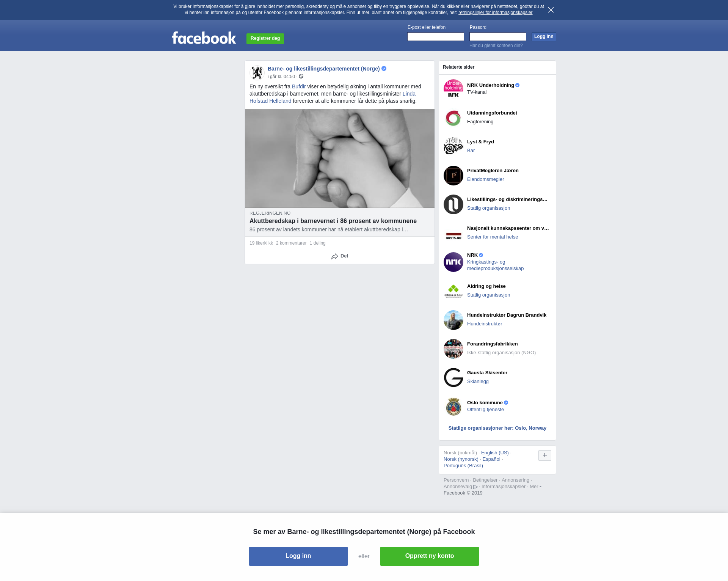Viewport: 728px width, 581px height.
Task: Open NRK Underholdning page avatar
Action: (453, 89)
